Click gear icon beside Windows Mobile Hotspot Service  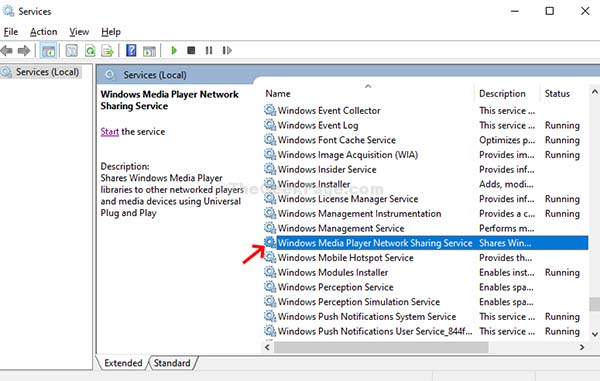click(270, 257)
